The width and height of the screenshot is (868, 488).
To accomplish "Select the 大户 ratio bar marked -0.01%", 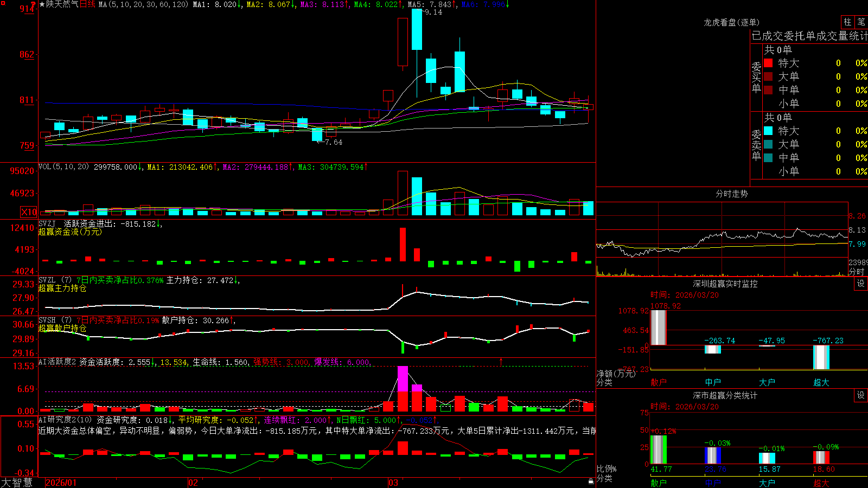I will [767, 458].
